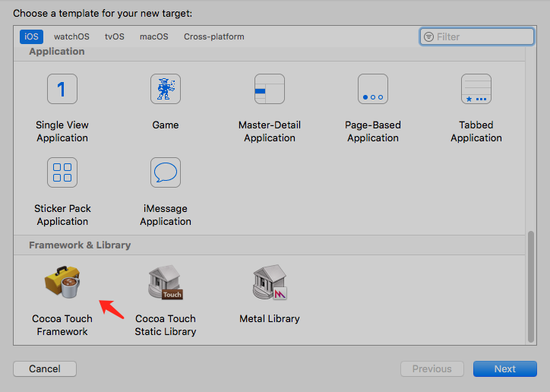Switch to the watchOS platform tab
This screenshot has width=550, height=392.
point(71,36)
